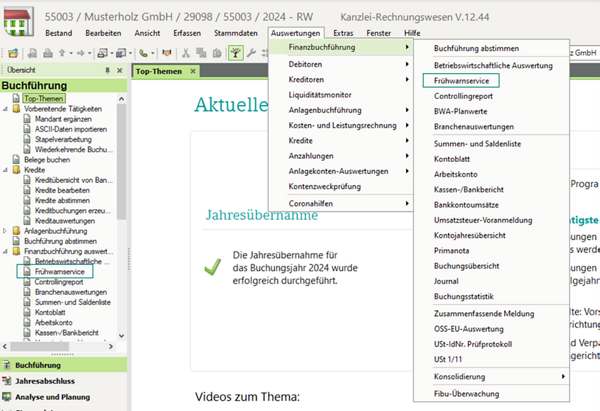600x411 pixels.
Task: Expand the Anlagenbuchführung tree node
Action: pos(5,231)
